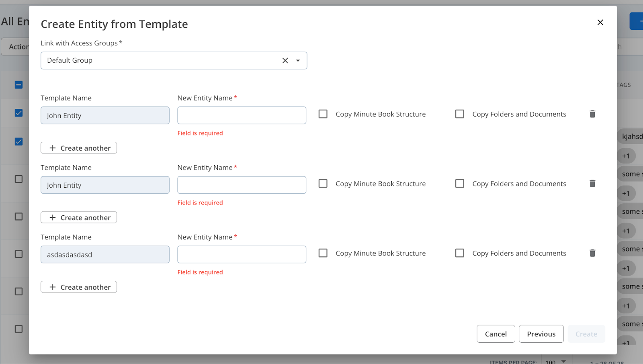Click trash icon in second template row
The width and height of the screenshot is (643, 364).
click(592, 184)
